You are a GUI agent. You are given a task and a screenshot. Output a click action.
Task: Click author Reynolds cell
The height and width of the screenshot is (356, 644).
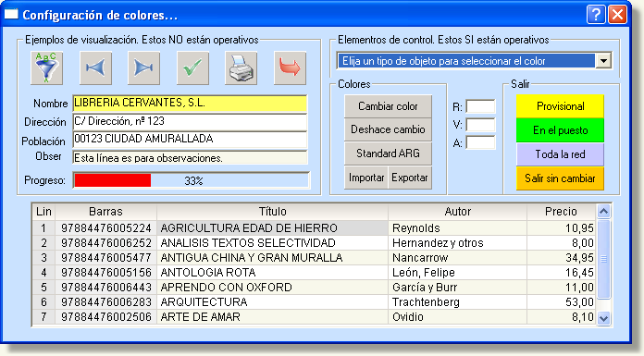tap(457, 227)
